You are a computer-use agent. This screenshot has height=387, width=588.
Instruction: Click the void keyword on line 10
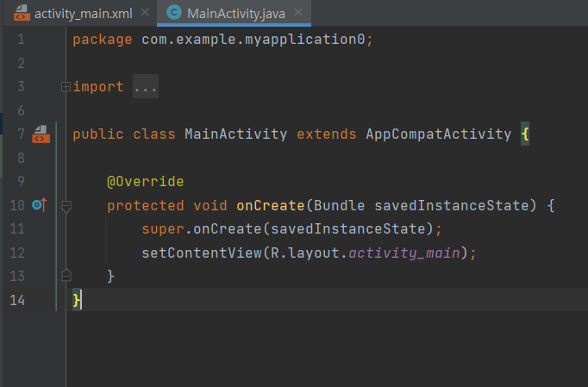(210, 205)
